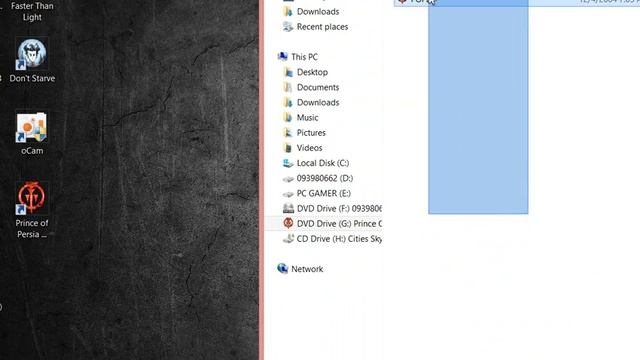
Task: Browse the Pictures folder
Action: coord(311,133)
